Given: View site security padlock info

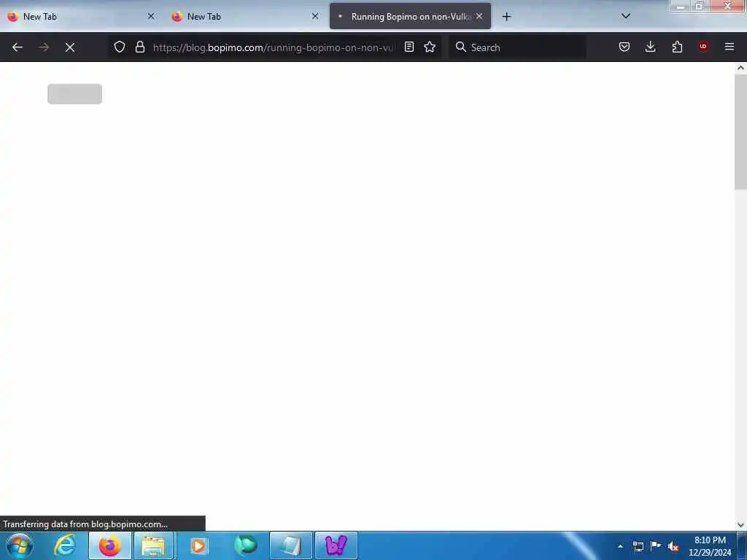Looking at the screenshot, I should [139, 47].
